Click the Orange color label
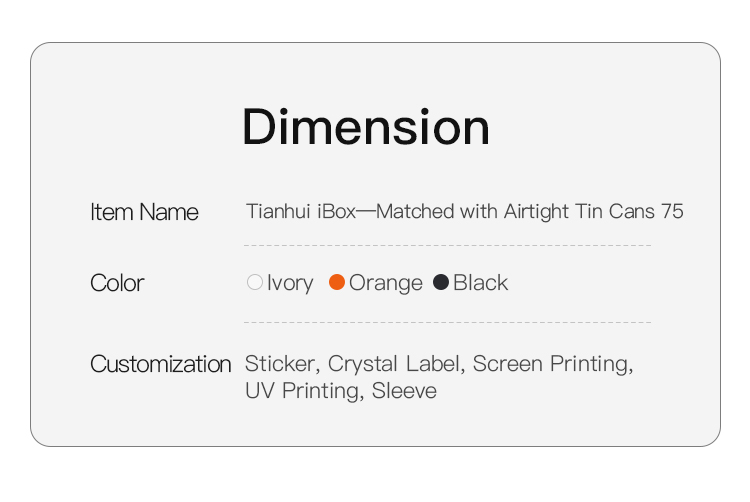This screenshot has width=750, height=502. 386,283
